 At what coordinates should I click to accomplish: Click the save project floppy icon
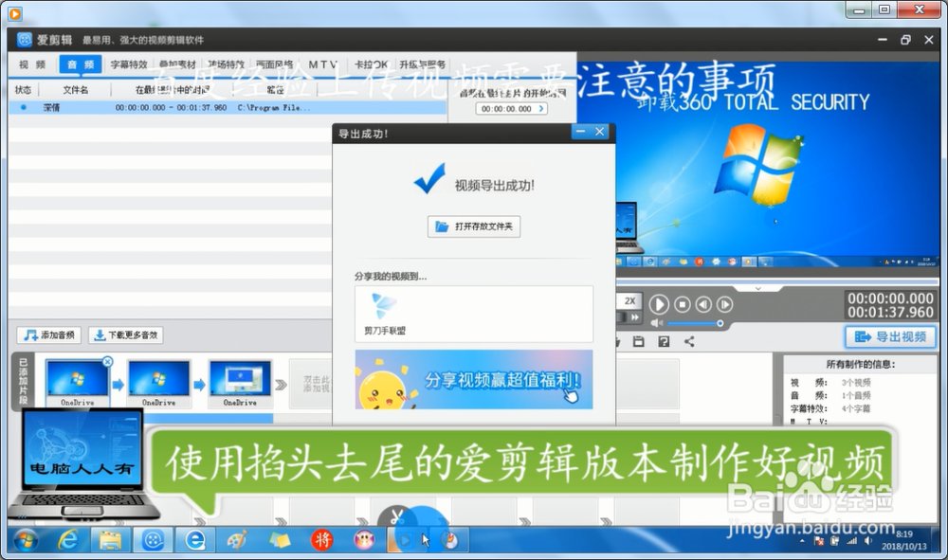pyautogui.click(x=638, y=341)
